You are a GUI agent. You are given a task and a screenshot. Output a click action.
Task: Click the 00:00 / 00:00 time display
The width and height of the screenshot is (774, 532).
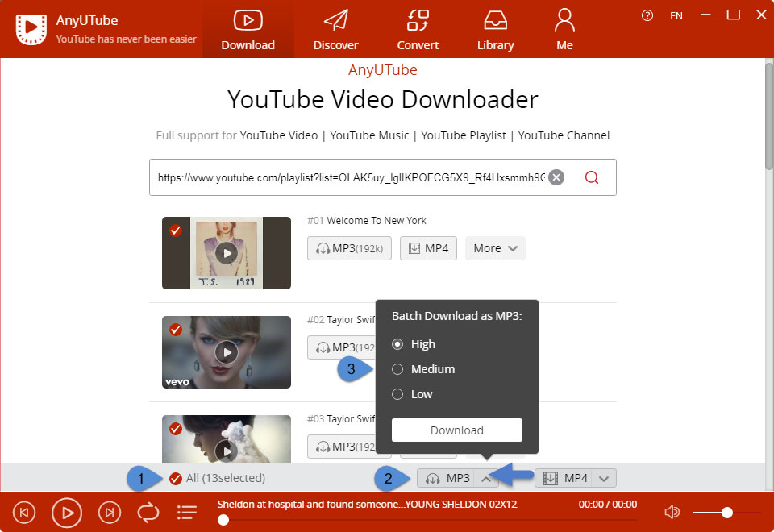click(x=608, y=505)
